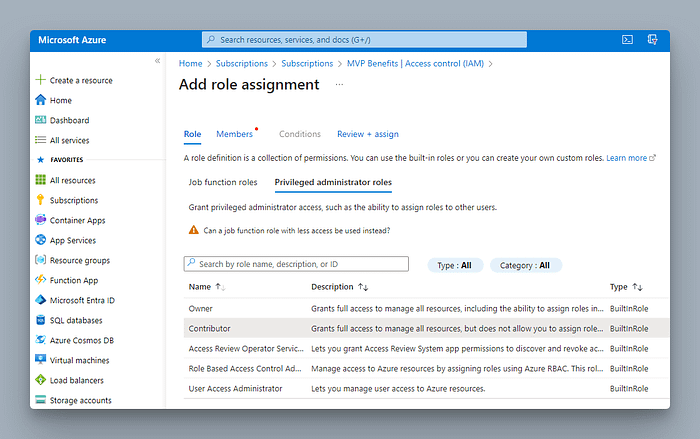Click the All services list icon

pos(40,140)
